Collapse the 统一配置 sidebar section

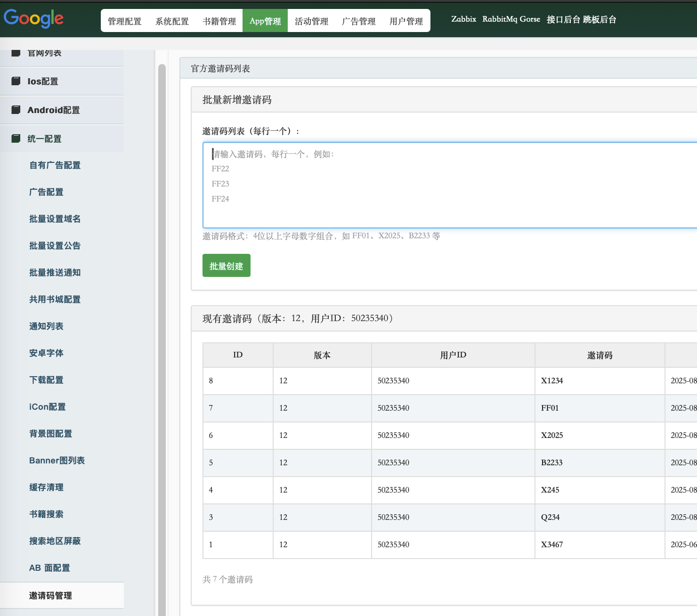click(44, 139)
